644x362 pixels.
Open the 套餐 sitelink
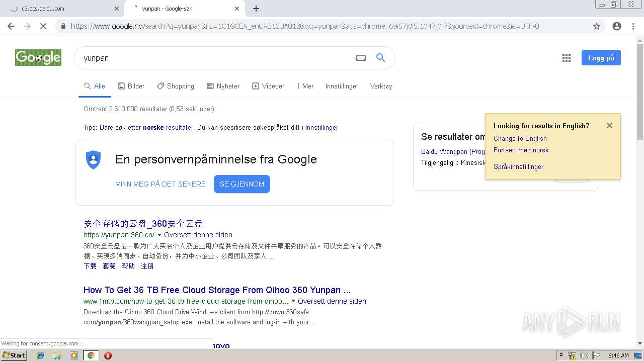(109, 266)
